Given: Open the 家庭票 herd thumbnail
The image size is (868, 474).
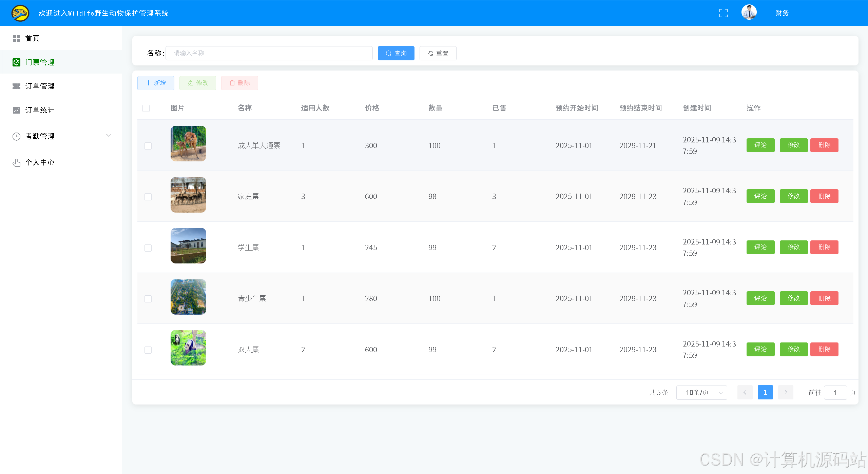Looking at the screenshot, I should click(x=188, y=195).
